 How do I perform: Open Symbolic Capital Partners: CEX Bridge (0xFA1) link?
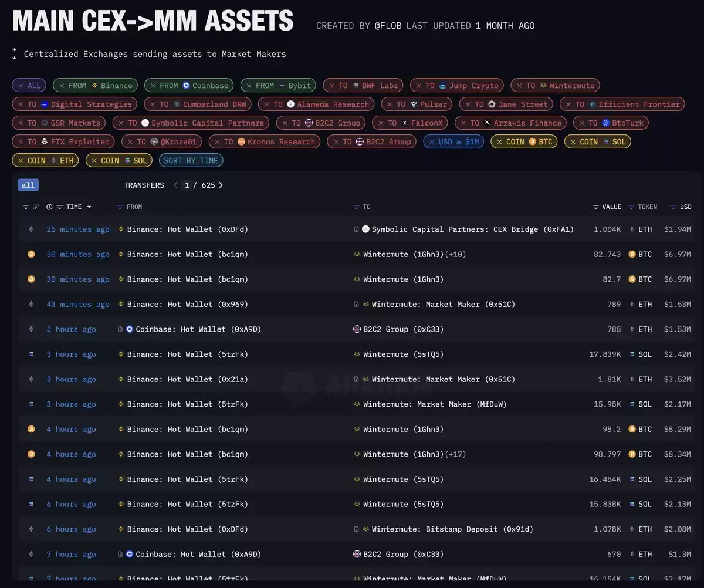[473, 229]
